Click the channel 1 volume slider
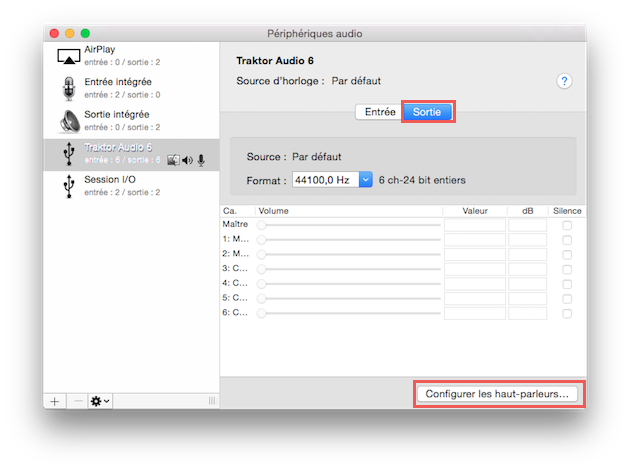 click(349, 240)
